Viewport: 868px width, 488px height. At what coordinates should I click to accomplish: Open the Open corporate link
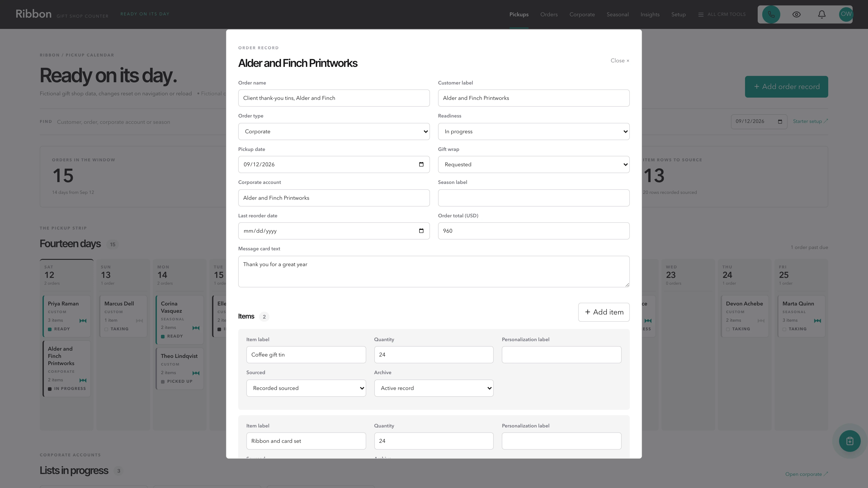pos(806,474)
